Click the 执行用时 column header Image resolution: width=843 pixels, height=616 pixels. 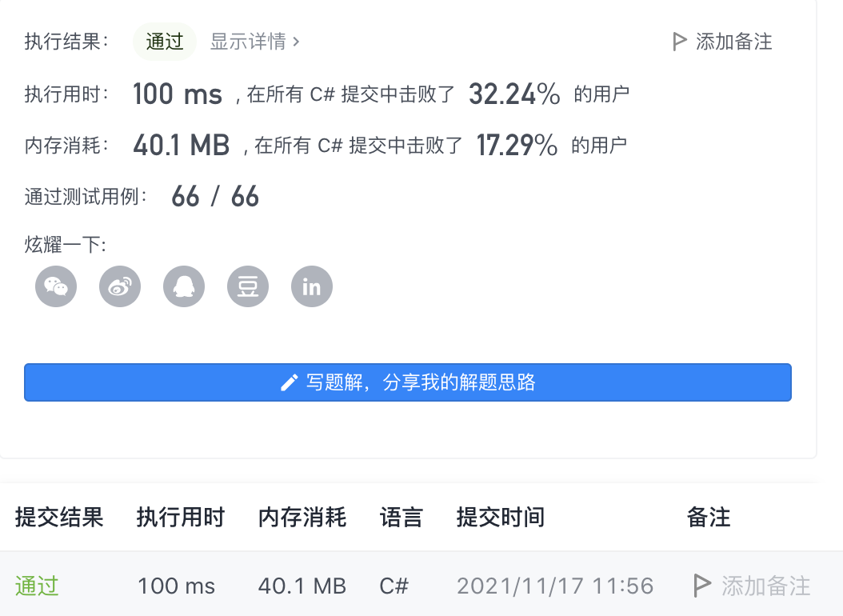[181, 517]
